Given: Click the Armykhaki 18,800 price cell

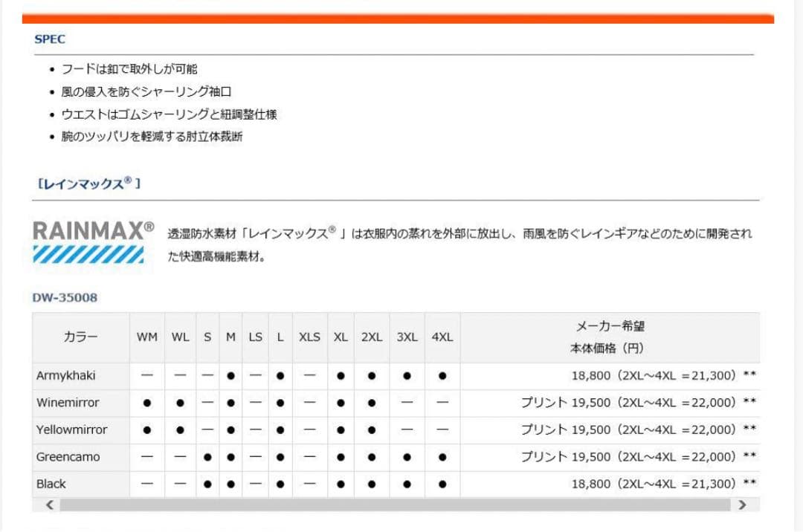Looking at the screenshot, I should (653, 375).
